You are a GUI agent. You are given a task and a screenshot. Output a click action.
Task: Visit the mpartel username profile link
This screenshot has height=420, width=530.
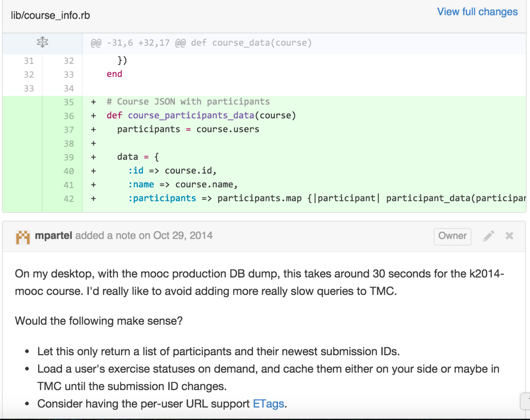coord(53,236)
